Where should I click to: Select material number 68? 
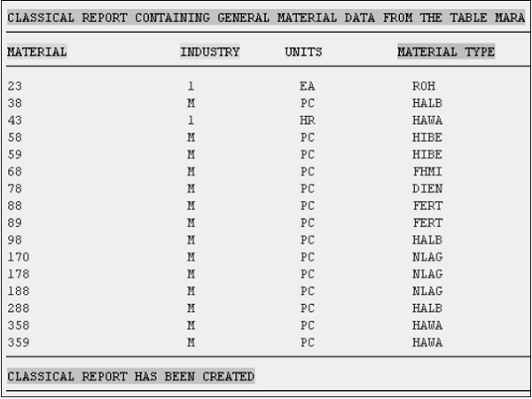pos(15,171)
